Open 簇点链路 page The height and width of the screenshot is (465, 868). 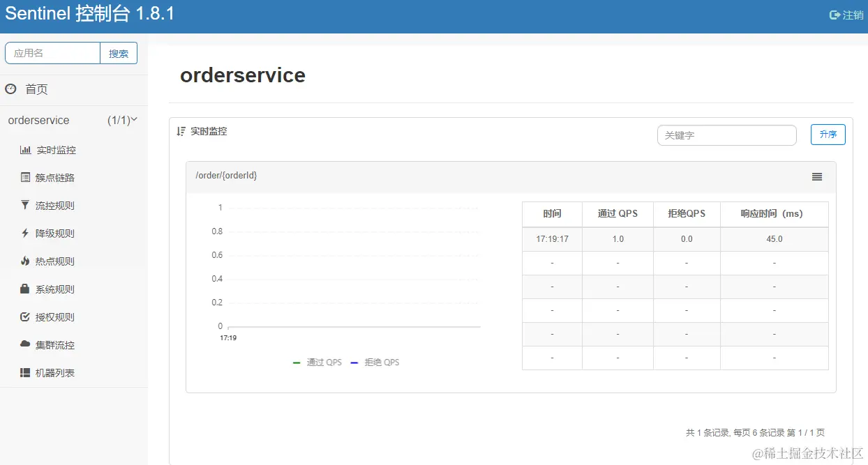pos(55,178)
